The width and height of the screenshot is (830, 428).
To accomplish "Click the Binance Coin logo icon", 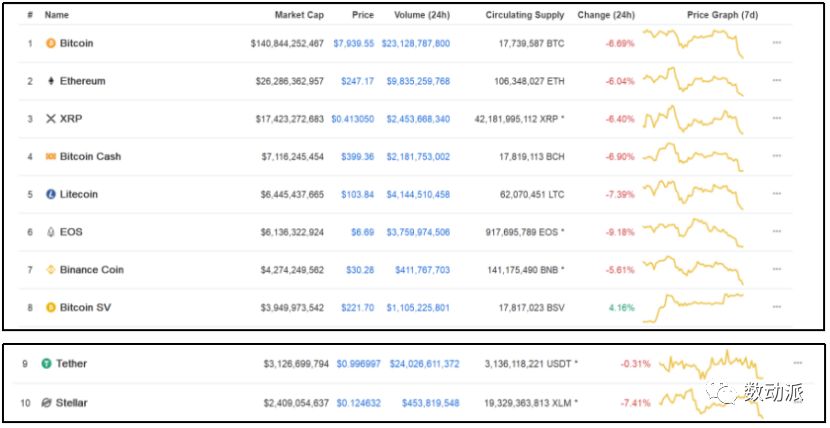I will click(51, 270).
